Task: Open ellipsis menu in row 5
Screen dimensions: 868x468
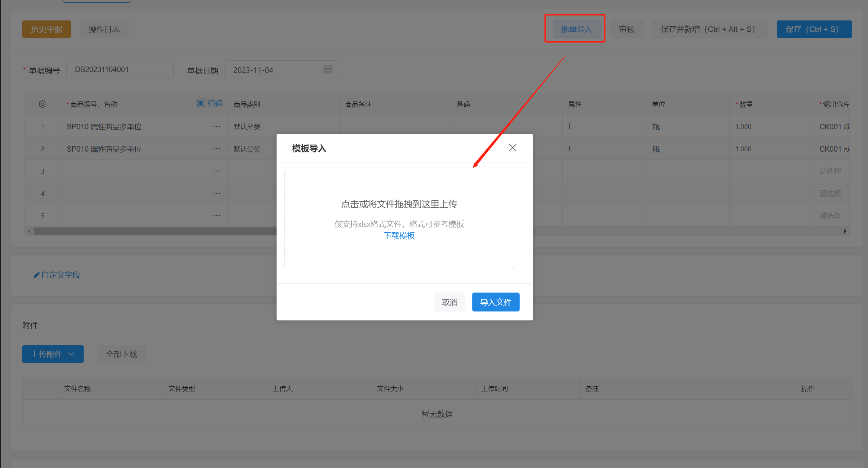Action: click(217, 216)
